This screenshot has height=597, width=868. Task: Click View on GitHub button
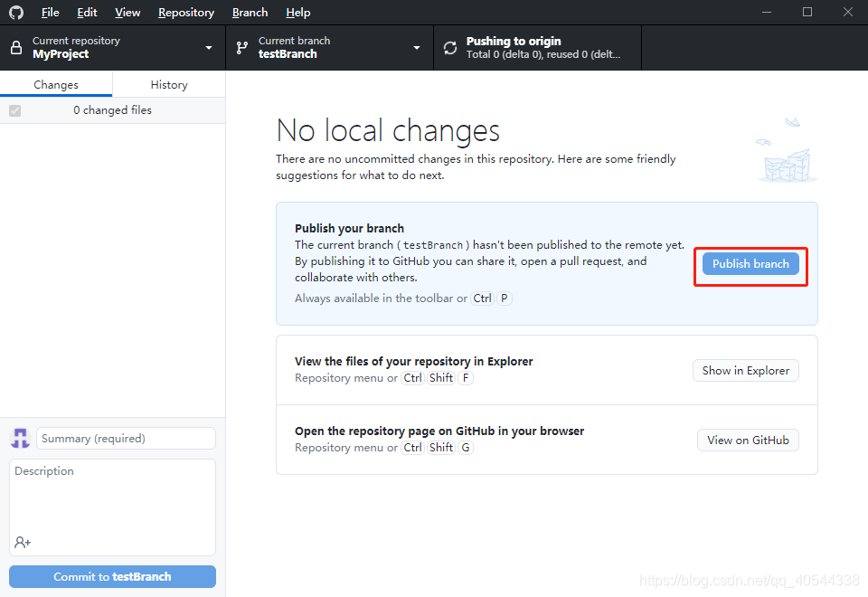pos(748,441)
